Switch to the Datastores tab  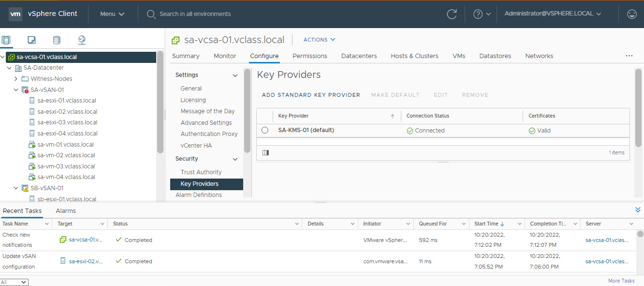(x=495, y=56)
